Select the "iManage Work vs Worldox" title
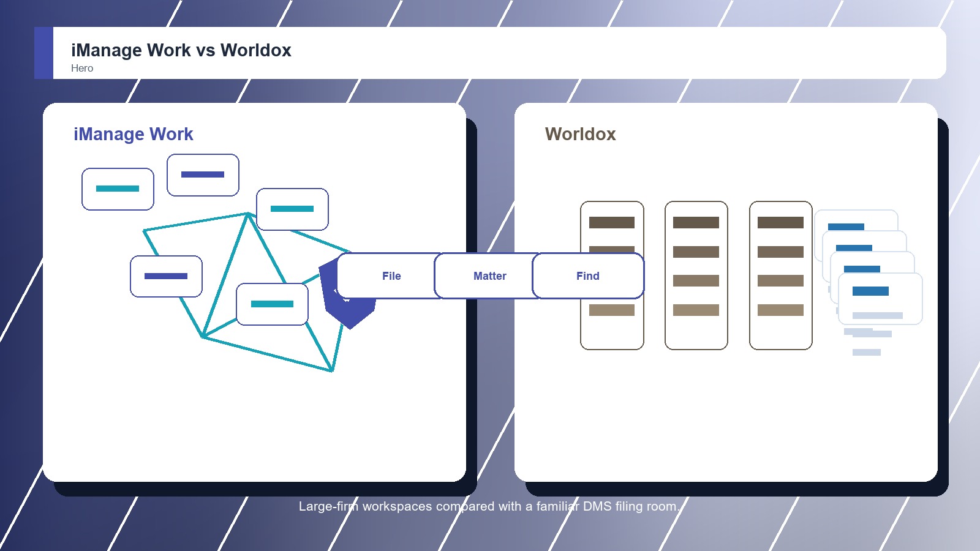Viewport: 980px width, 551px height. pos(181,50)
